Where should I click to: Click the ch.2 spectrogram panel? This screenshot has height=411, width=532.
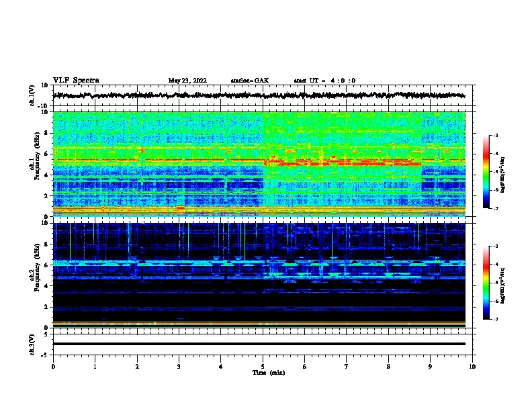(259, 275)
